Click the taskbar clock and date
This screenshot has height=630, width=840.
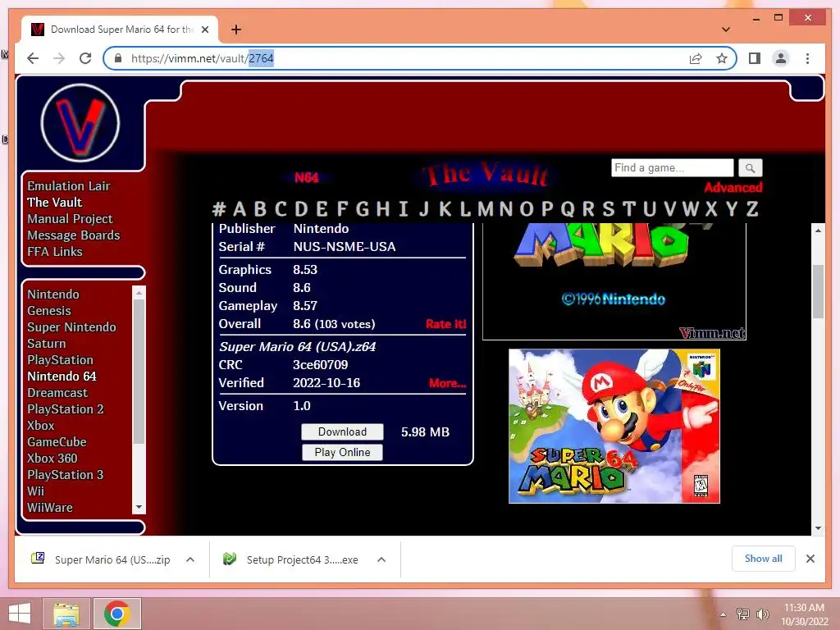pos(804,614)
